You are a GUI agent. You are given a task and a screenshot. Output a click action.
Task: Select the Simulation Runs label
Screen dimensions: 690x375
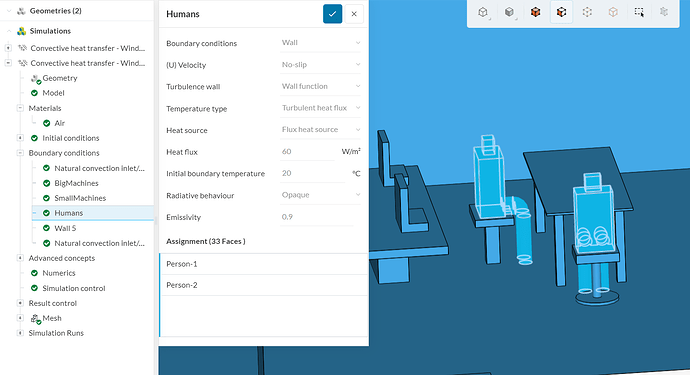(x=56, y=333)
